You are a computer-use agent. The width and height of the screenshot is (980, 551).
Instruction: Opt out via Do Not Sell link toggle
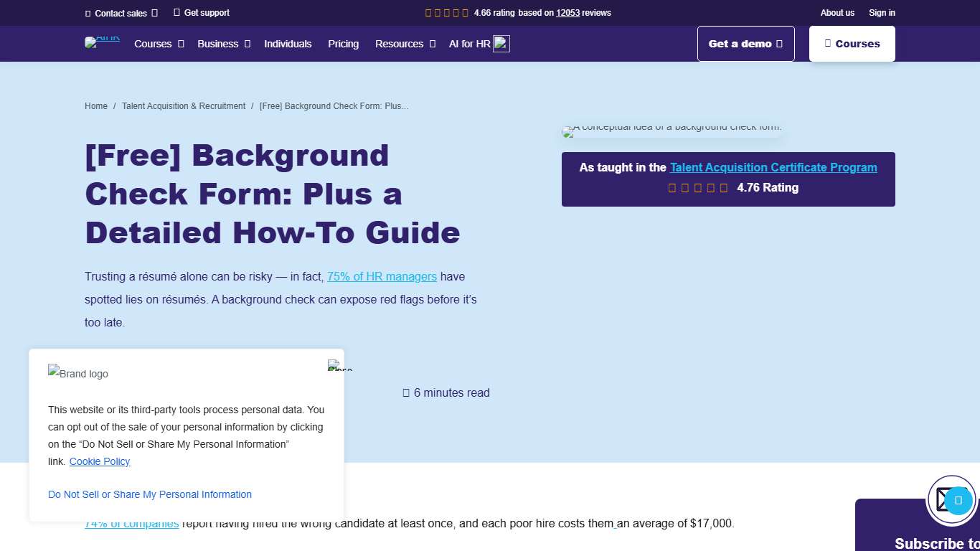pos(149,494)
